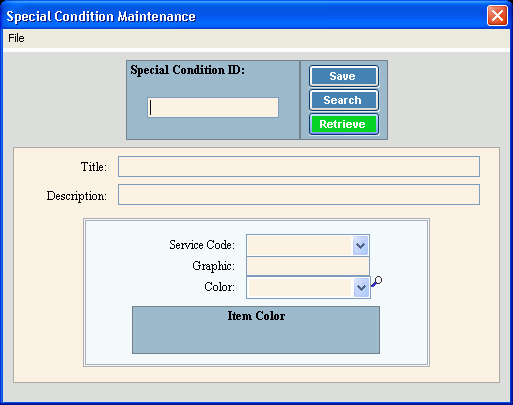Image resolution: width=513 pixels, height=405 pixels.
Task: Focus the Special Condition ID text field
Action: 213,107
